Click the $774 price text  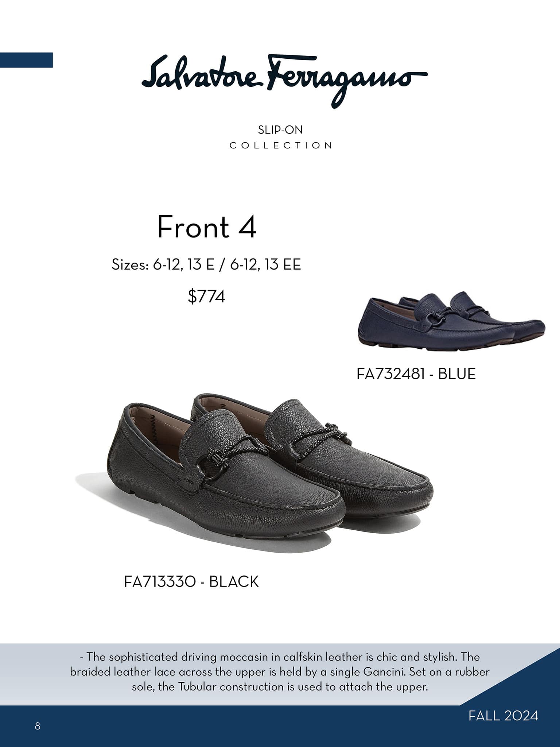[206, 296]
